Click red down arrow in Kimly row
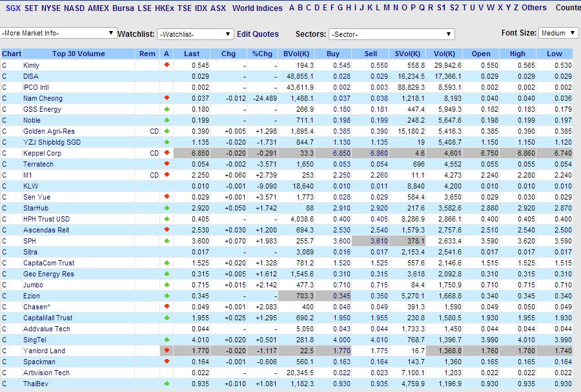Viewport: 581px width, 392px height. point(167,65)
